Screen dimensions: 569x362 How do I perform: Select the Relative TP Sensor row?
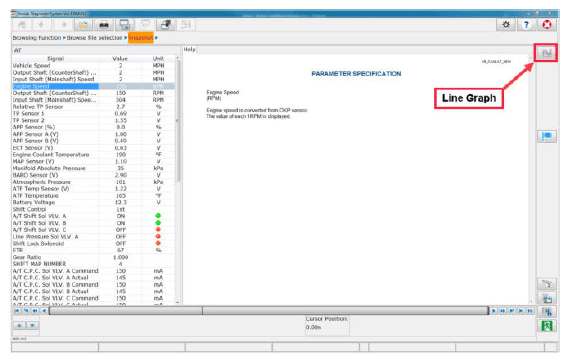pos(94,107)
